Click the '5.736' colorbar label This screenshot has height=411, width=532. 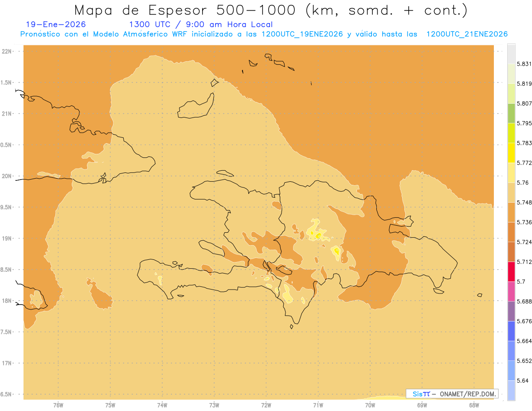pos(524,222)
